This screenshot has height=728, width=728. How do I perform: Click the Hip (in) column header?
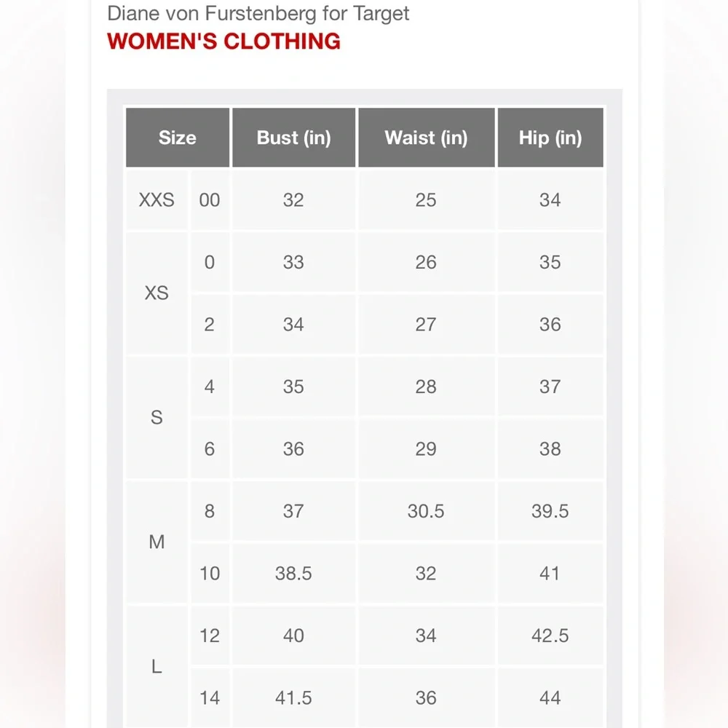click(550, 138)
